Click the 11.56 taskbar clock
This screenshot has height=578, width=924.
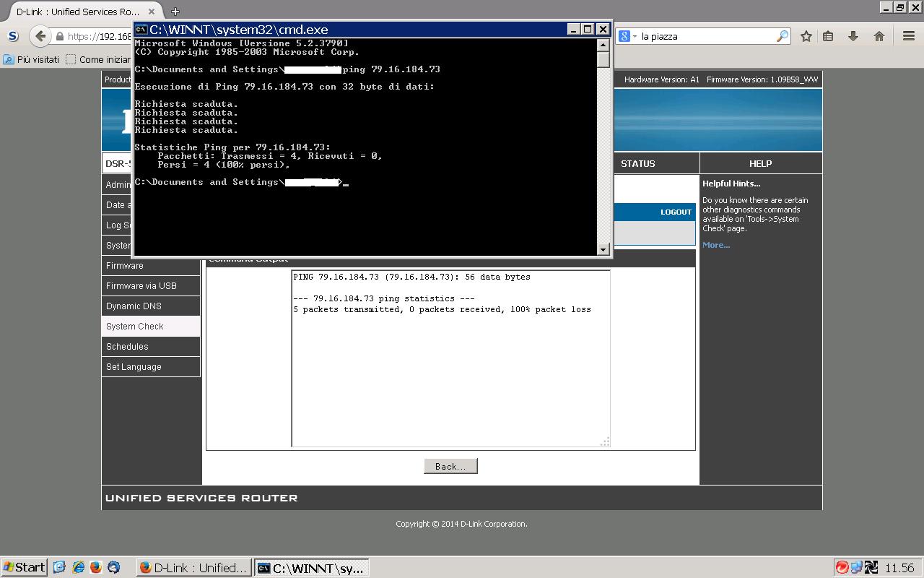(899, 568)
